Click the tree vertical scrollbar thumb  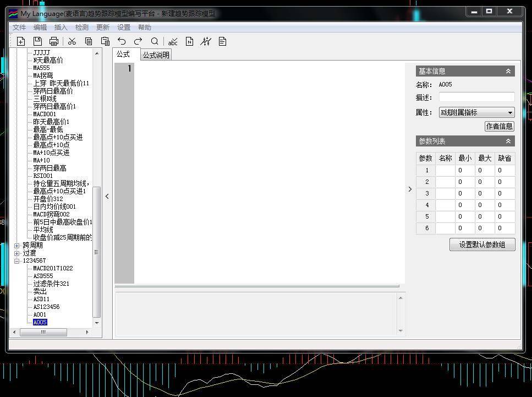click(97, 252)
